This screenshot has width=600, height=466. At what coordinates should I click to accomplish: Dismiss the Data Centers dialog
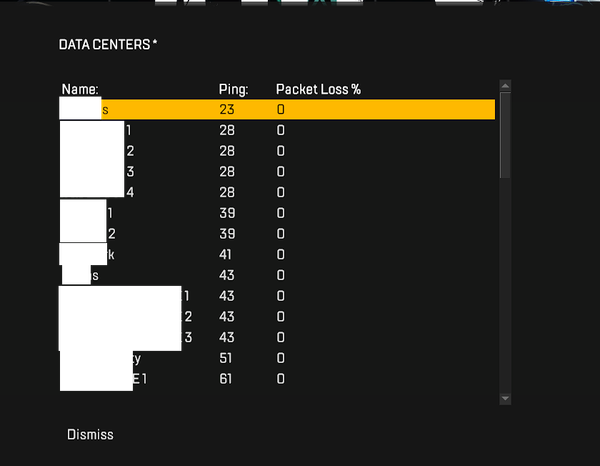(90, 434)
